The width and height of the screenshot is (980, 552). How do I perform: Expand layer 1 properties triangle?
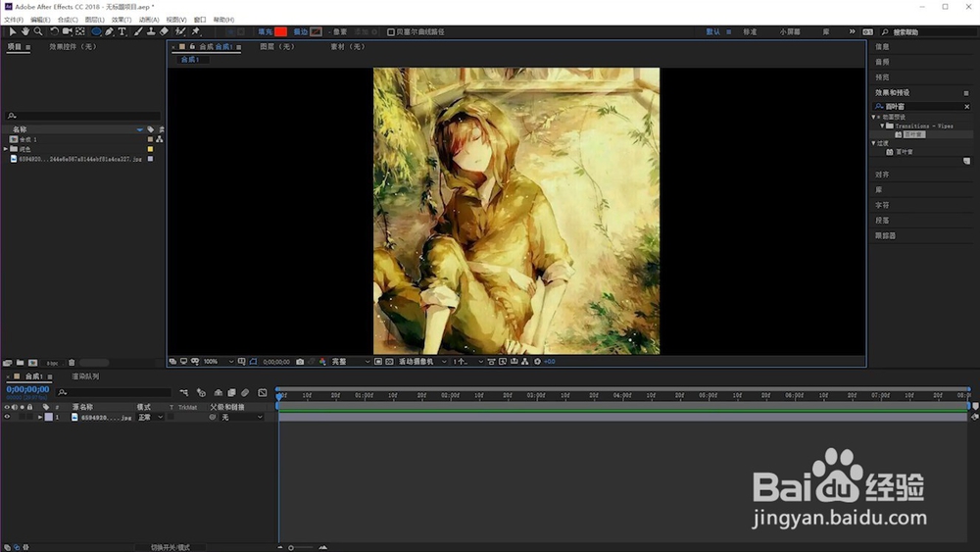tap(40, 417)
